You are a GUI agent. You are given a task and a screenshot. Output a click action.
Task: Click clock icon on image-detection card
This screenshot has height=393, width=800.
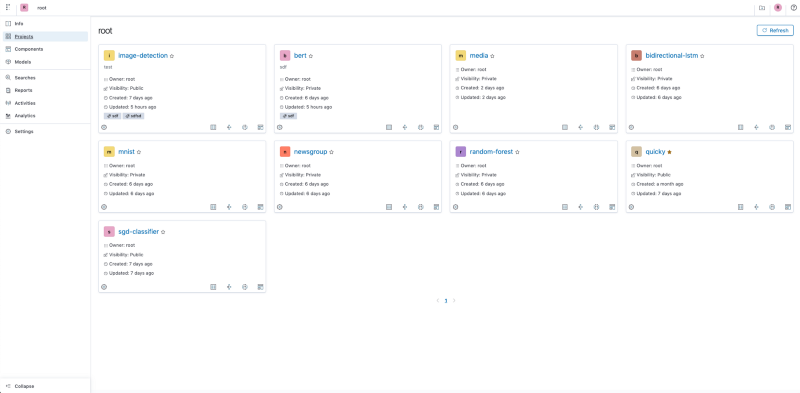(x=245, y=127)
